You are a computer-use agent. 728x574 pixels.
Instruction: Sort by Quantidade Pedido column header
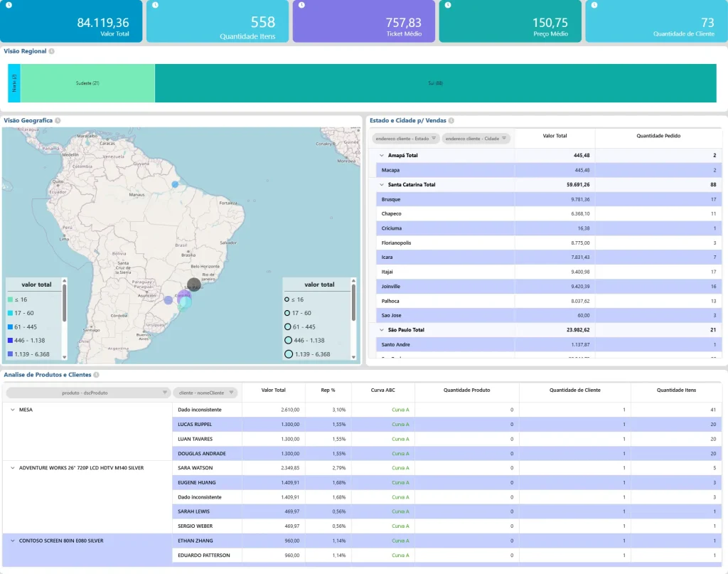coord(658,135)
